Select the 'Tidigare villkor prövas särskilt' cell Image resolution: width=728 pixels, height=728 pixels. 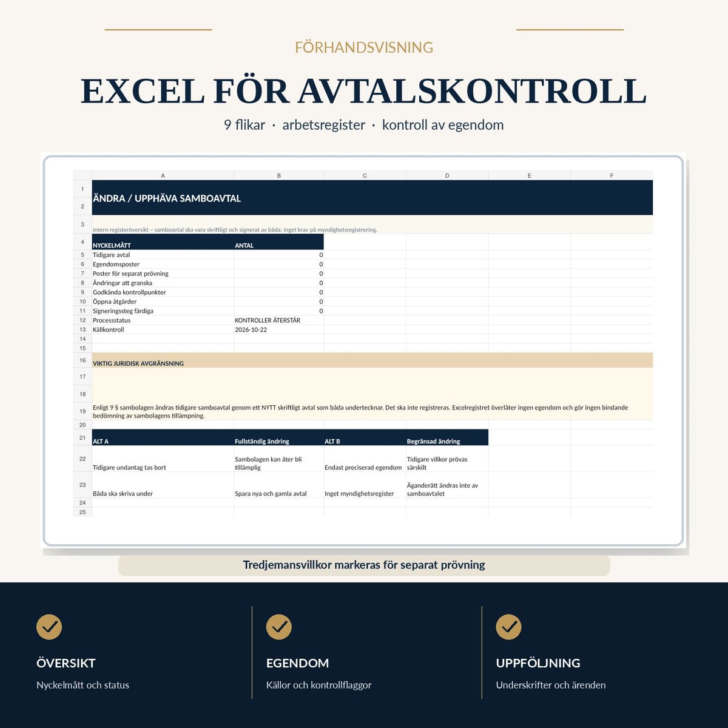pyautogui.click(x=447, y=459)
